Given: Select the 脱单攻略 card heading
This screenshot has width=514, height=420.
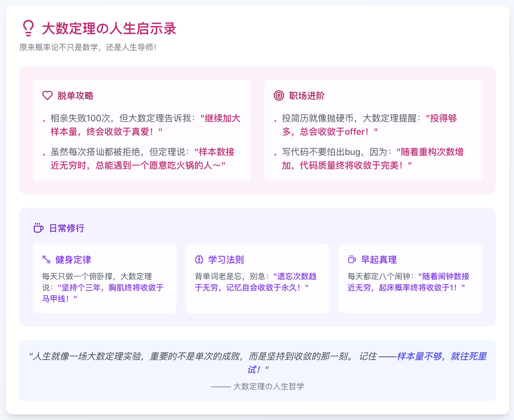Looking at the screenshot, I should (75, 96).
